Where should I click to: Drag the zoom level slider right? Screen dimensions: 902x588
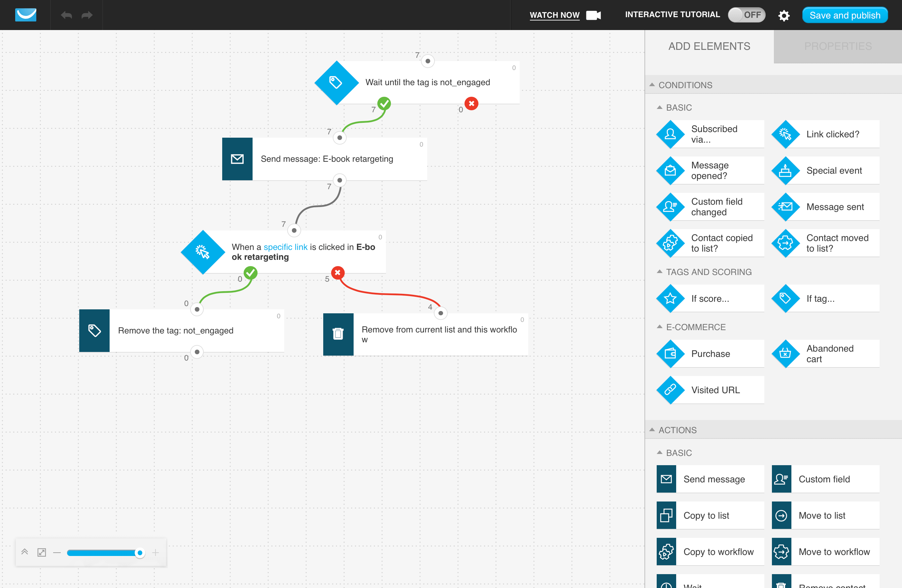pyautogui.click(x=139, y=552)
